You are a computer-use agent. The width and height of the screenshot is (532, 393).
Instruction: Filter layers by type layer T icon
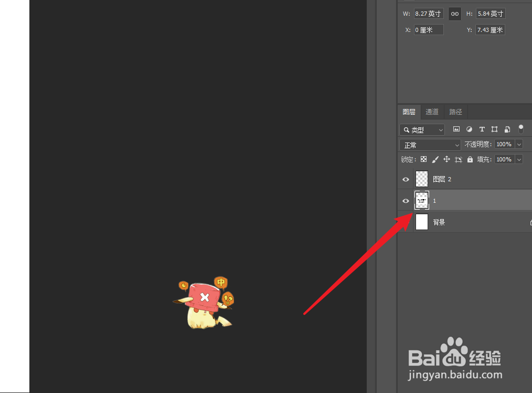(x=482, y=129)
